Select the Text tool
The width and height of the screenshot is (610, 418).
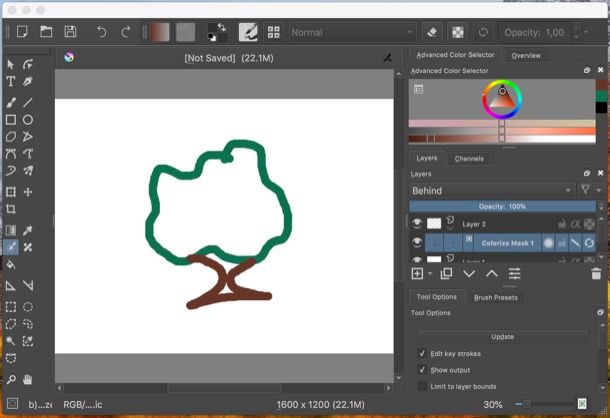(x=11, y=81)
